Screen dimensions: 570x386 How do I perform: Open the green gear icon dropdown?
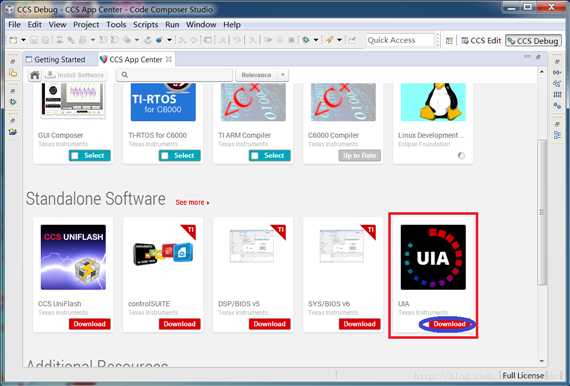click(x=316, y=40)
